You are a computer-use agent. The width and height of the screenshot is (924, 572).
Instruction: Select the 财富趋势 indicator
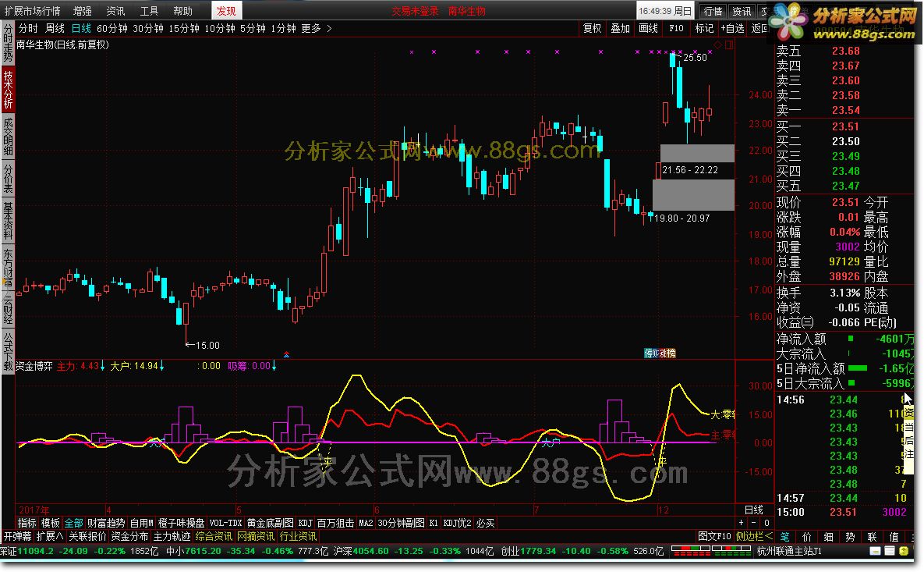point(106,523)
